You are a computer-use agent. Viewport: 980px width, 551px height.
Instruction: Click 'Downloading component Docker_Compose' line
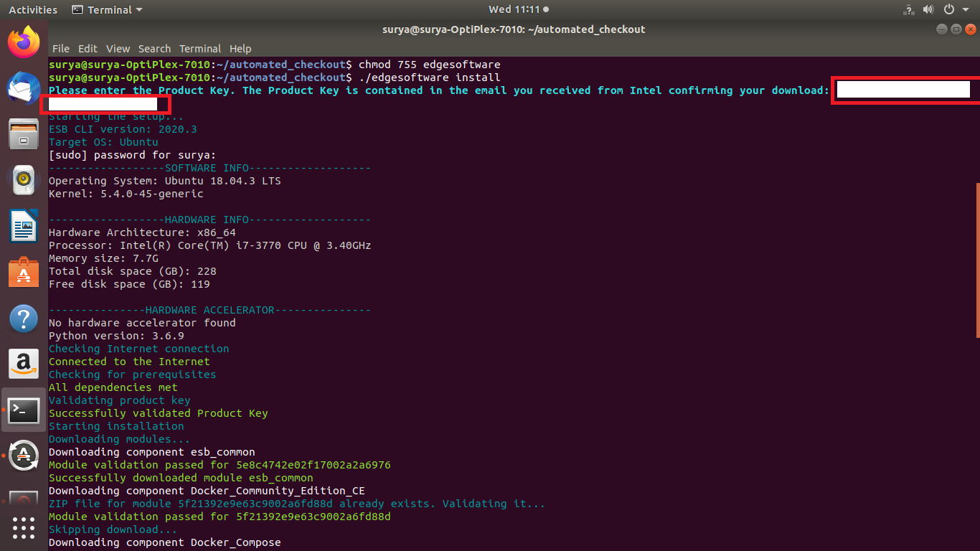[165, 542]
